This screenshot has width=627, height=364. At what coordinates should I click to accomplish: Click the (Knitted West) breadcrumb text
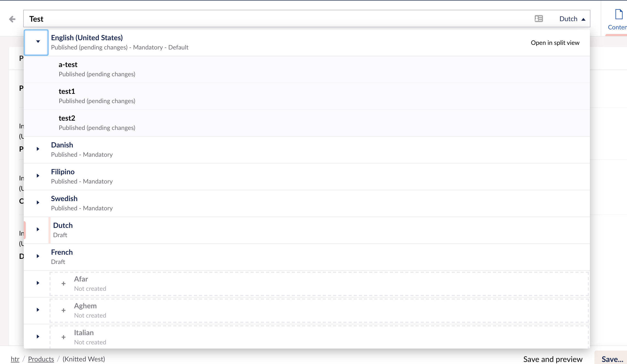click(x=84, y=359)
